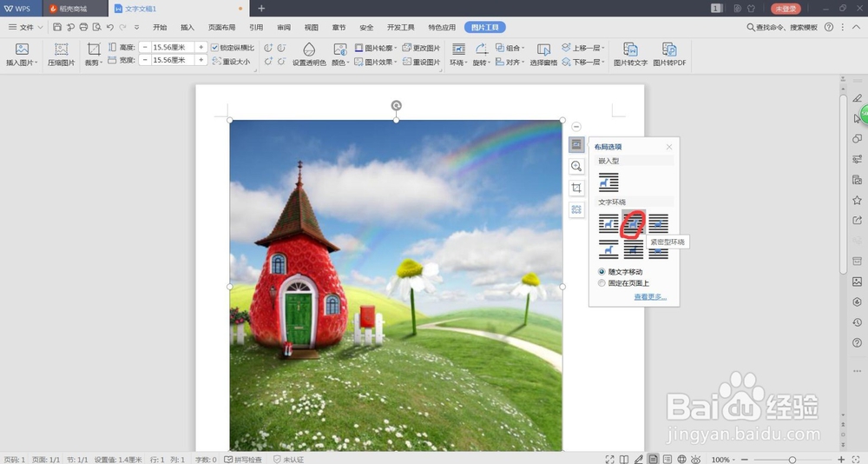Click the zoom slider handle in status bar
This screenshot has height=464, width=868.
[x=792, y=460]
